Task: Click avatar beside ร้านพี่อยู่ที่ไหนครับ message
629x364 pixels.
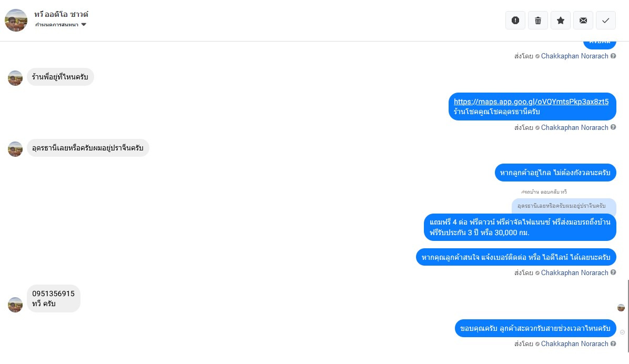Action: click(x=15, y=78)
